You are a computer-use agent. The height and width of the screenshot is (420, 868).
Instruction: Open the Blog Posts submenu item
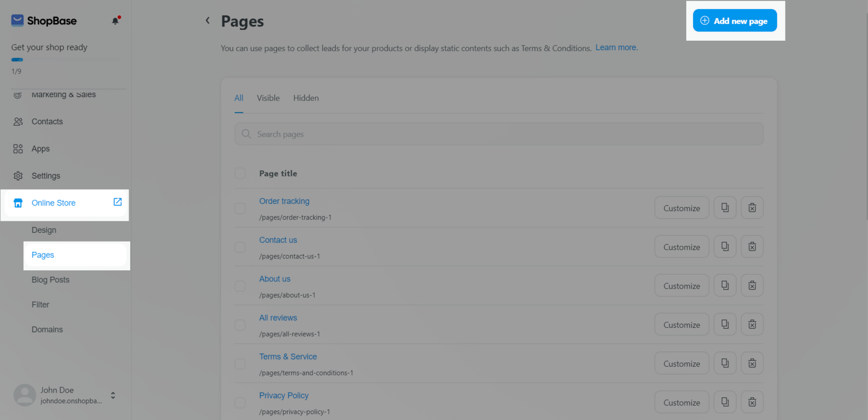[50, 280]
